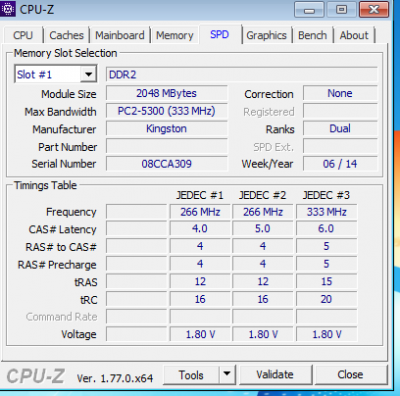This screenshot has height=396, width=400.
Task: Click the Close button at bottom
Action: 350,375
